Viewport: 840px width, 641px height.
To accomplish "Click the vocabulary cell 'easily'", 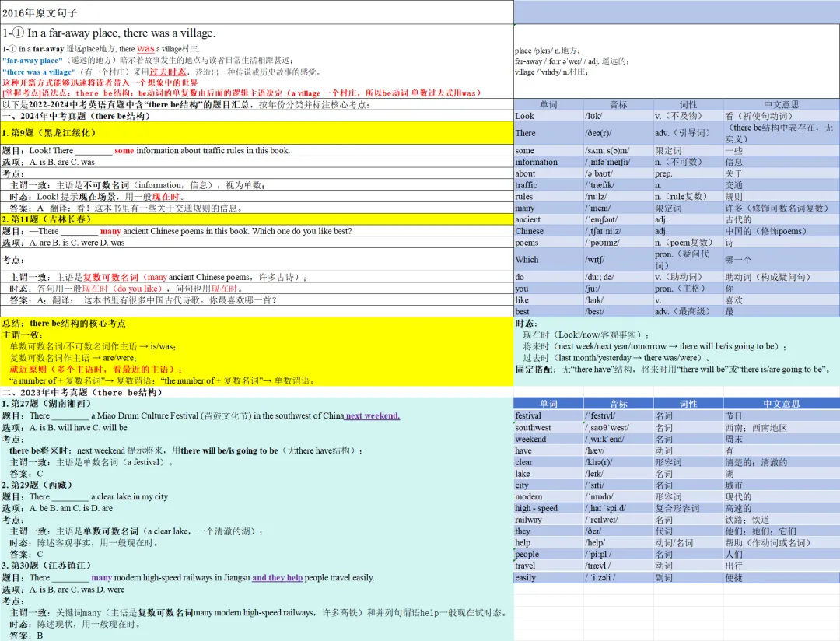I will coord(548,578).
